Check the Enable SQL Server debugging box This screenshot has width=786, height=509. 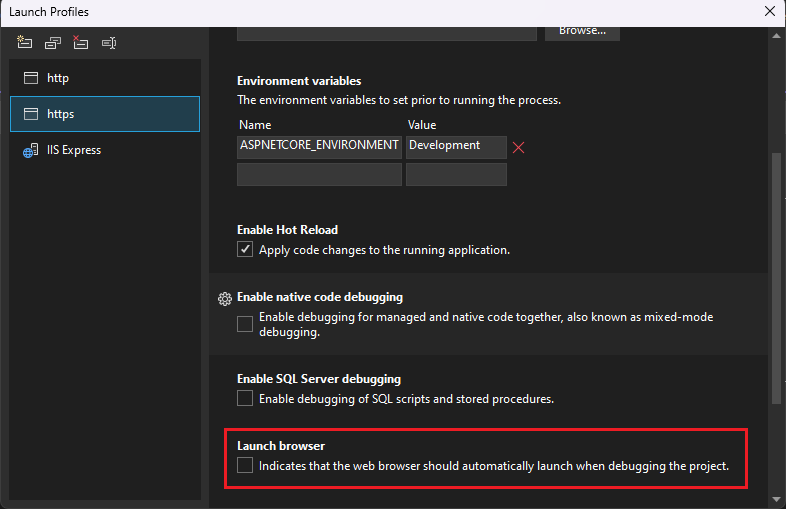click(245, 399)
